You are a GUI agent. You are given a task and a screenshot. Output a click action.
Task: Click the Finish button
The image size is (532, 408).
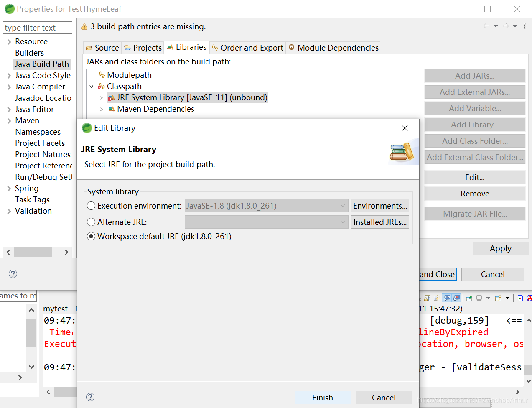323,397
